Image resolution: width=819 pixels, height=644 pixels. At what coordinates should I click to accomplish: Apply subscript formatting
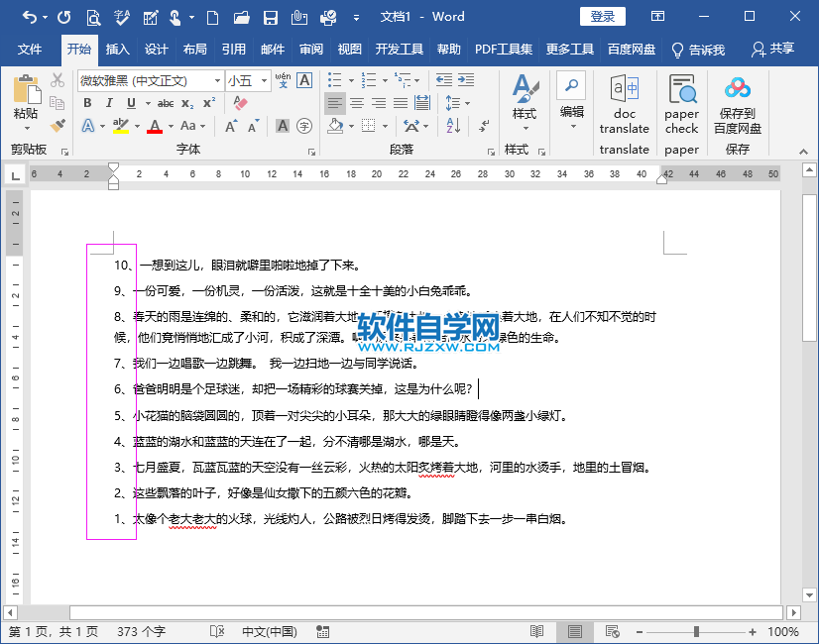(187, 103)
